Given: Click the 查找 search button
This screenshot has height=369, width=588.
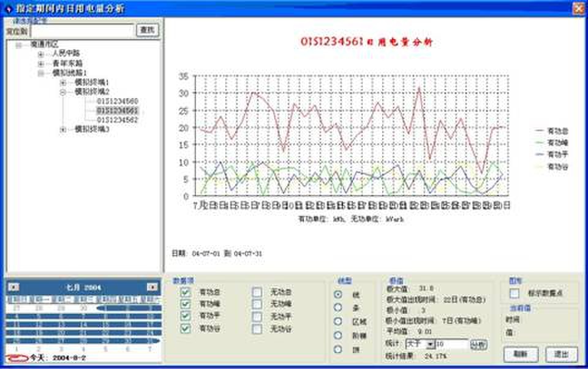Looking at the screenshot, I should point(147,30).
